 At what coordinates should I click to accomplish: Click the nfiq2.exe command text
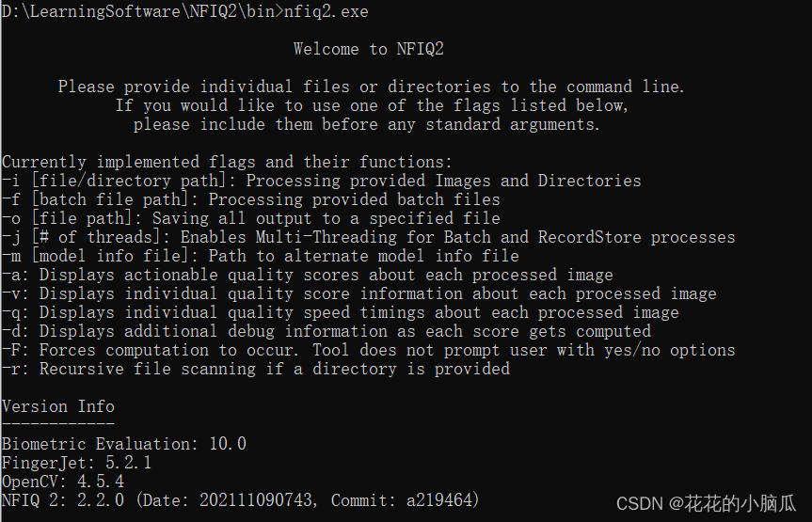326,11
